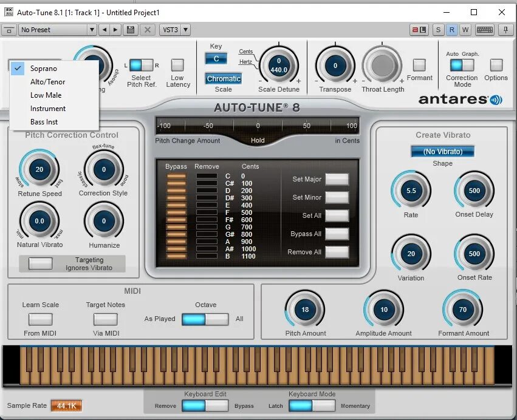Toggle Learn Scale From MIDI

point(41,319)
